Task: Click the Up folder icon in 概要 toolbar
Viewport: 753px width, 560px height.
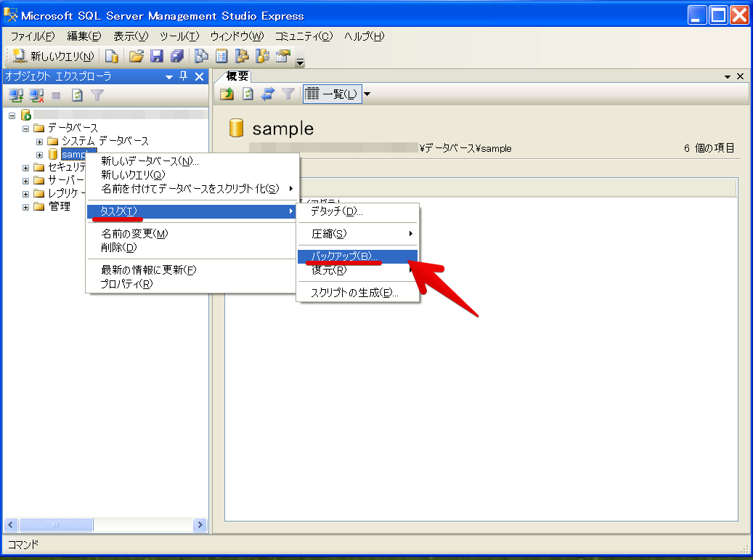Action: pos(227,94)
